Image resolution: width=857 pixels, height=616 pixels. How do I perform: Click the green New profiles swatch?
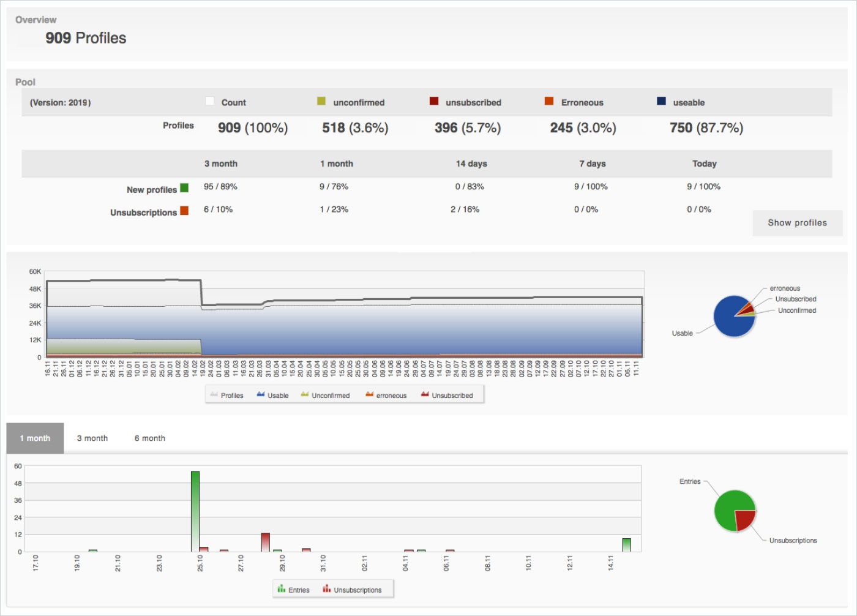(x=184, y=188)
